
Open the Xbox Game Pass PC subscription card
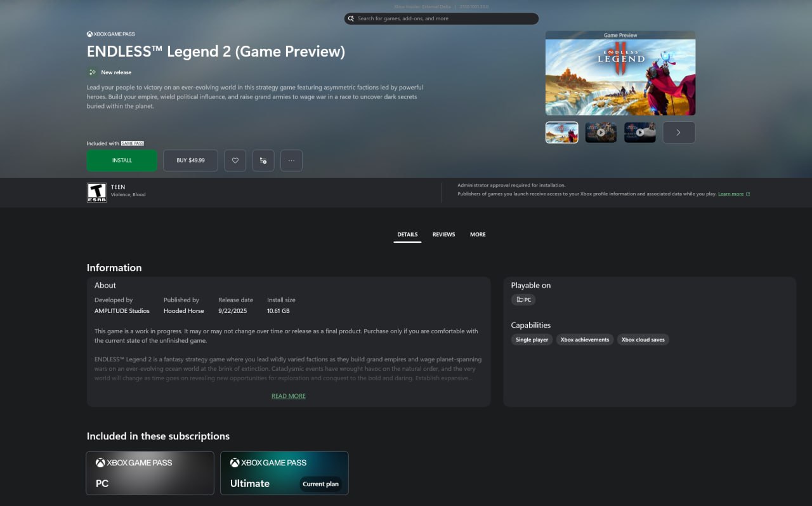pos(150,473)
